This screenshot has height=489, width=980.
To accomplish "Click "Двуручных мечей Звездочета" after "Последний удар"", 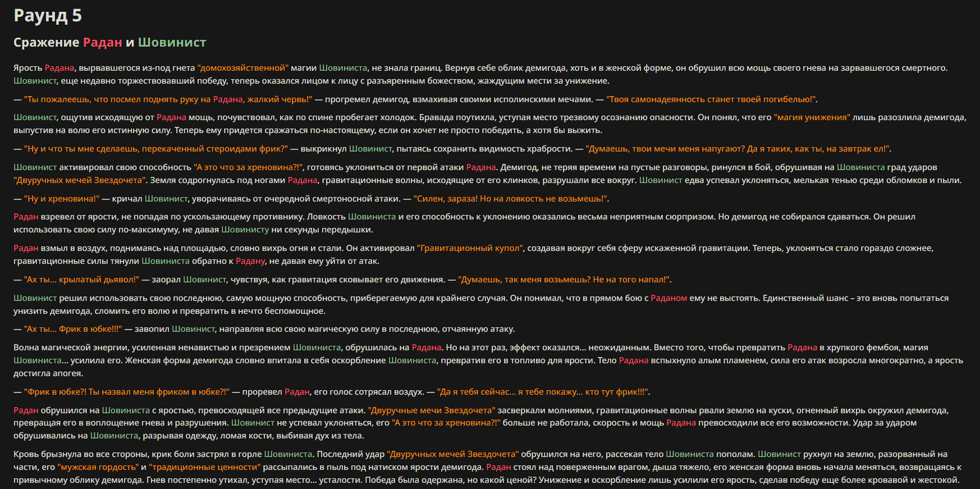I will tap(453, 454).
